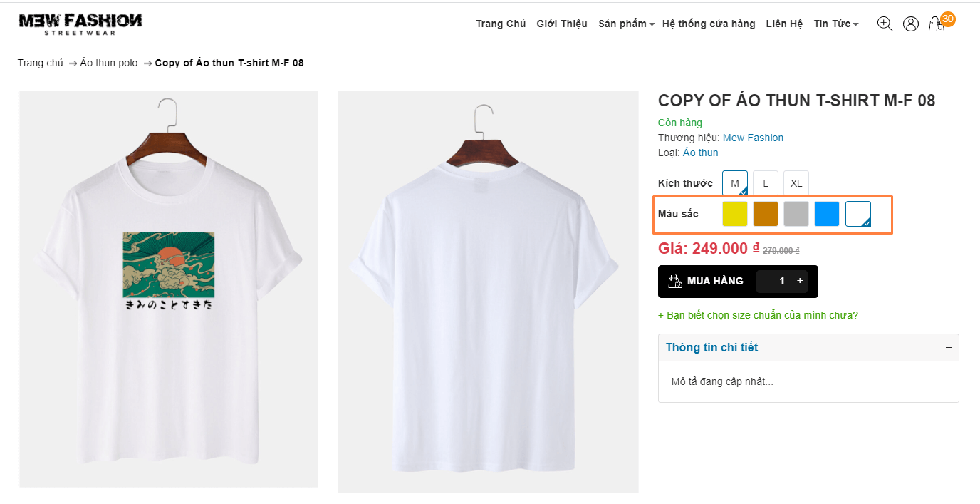Open Hệ thống cửa hàng menu item
This screenshot has width=980, height=504.
coord(709,24)
